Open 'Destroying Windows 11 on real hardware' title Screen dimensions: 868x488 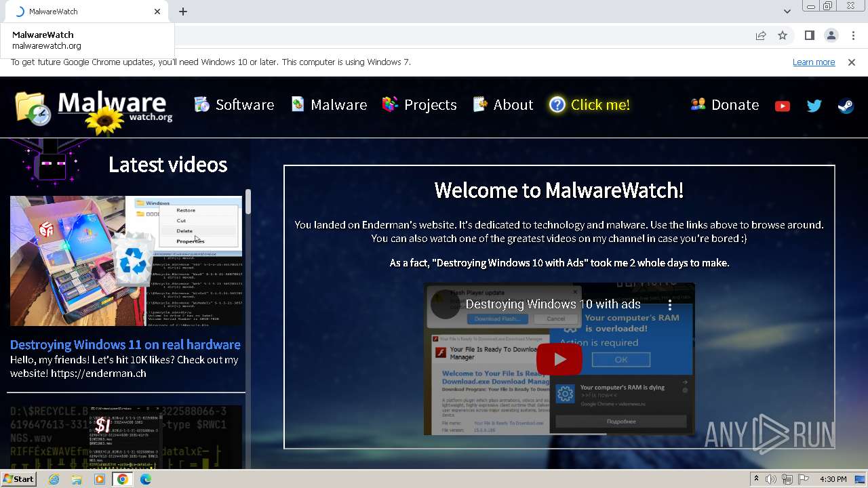pos(125,344)
